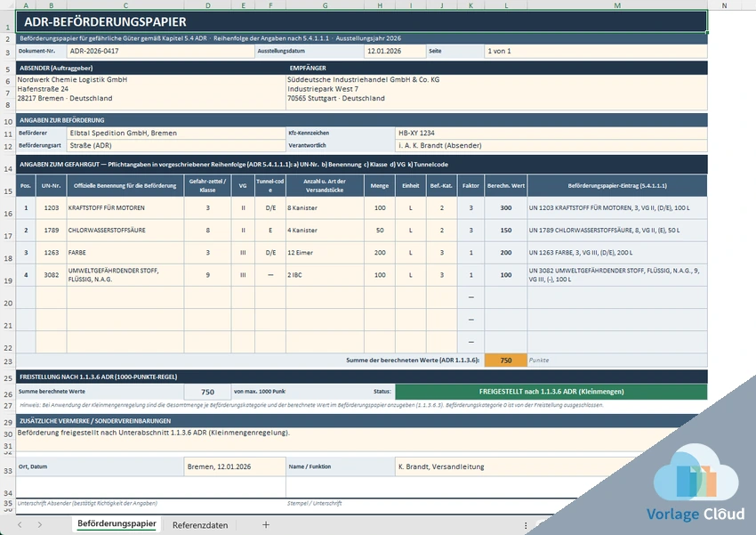
Task: Switch to the Referenzdaten sheet tab
Action: pos(200,525)
